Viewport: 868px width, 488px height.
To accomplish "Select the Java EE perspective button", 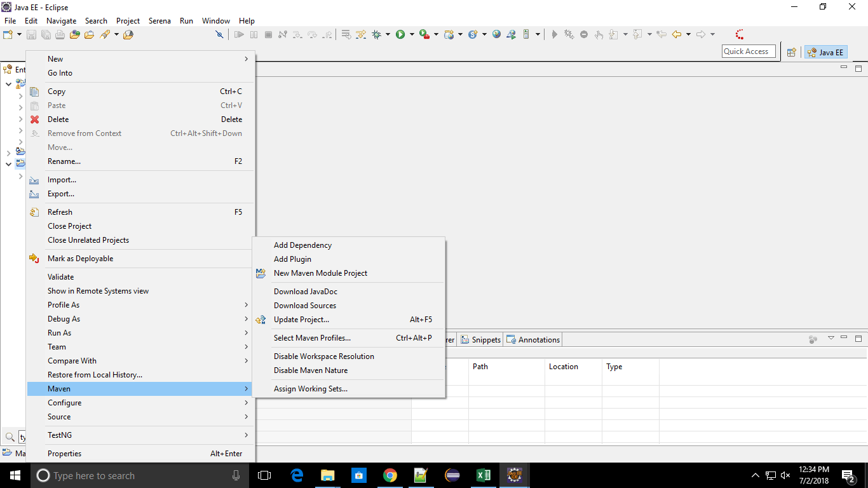I will pyautogui.click(x=825, y=52).
